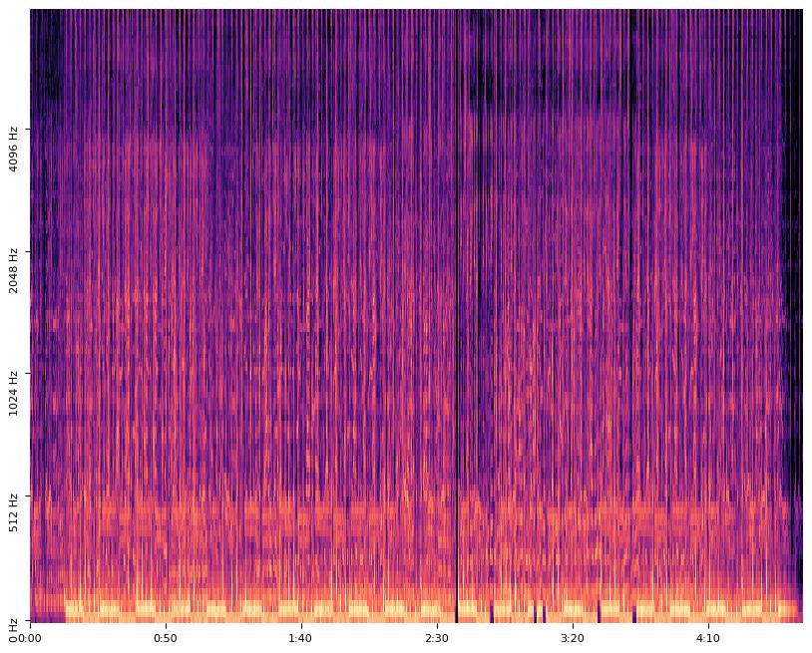Click the 4:10 time axis label
This screenshot has width=812, height=653.
[708, 638]
